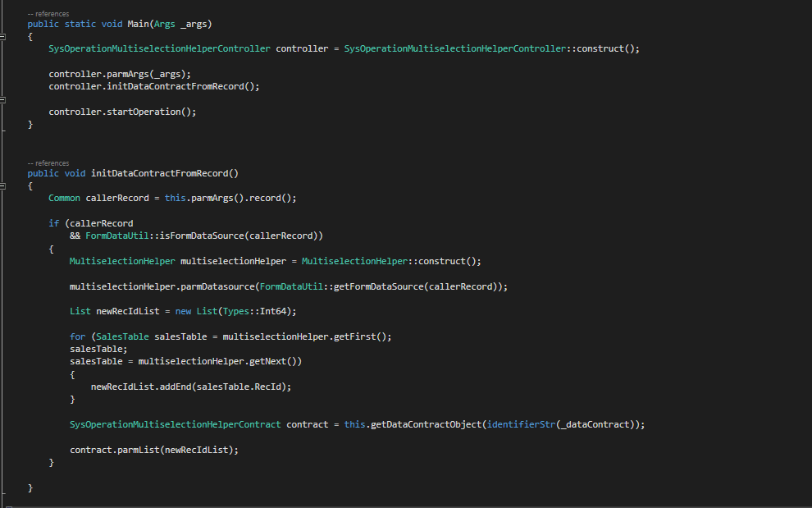Collapse the initDataContractFromRecord method outlining marker
812x508 pixels.
2,186
